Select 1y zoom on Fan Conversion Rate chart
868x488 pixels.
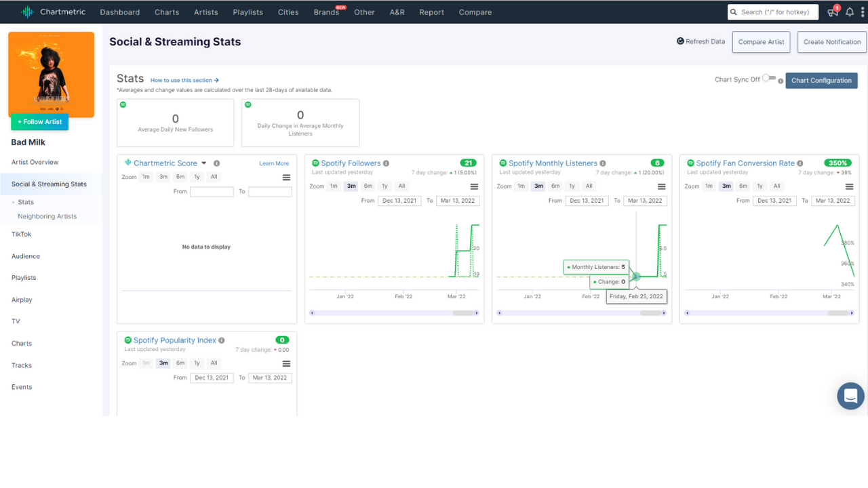(x=760, y=186)
